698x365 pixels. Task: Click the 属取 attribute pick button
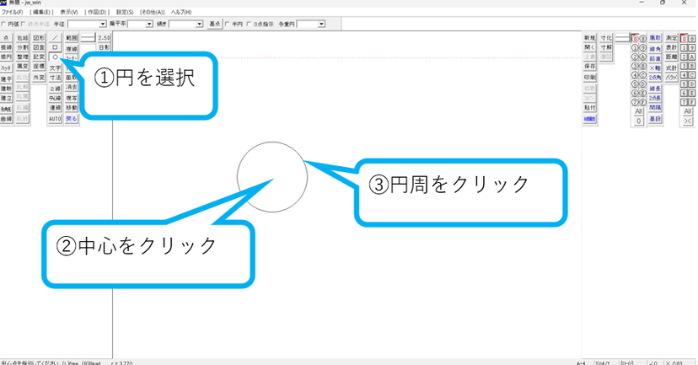click(655, 38)
